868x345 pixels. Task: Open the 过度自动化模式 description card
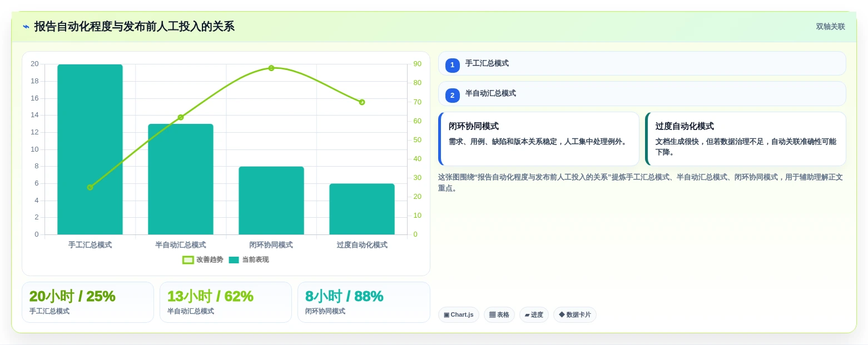[x=746, y=139]
